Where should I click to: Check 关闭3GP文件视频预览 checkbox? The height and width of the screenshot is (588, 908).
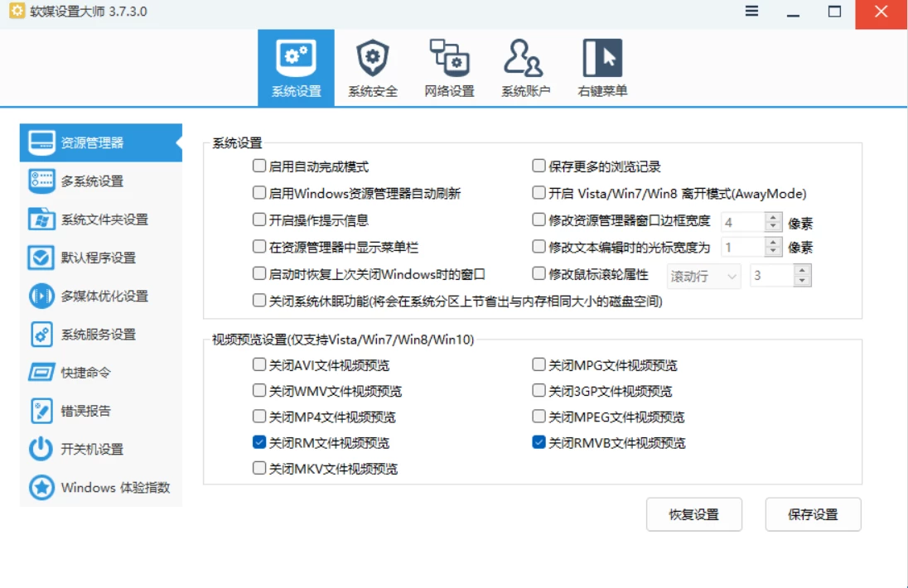pos(539,391)
